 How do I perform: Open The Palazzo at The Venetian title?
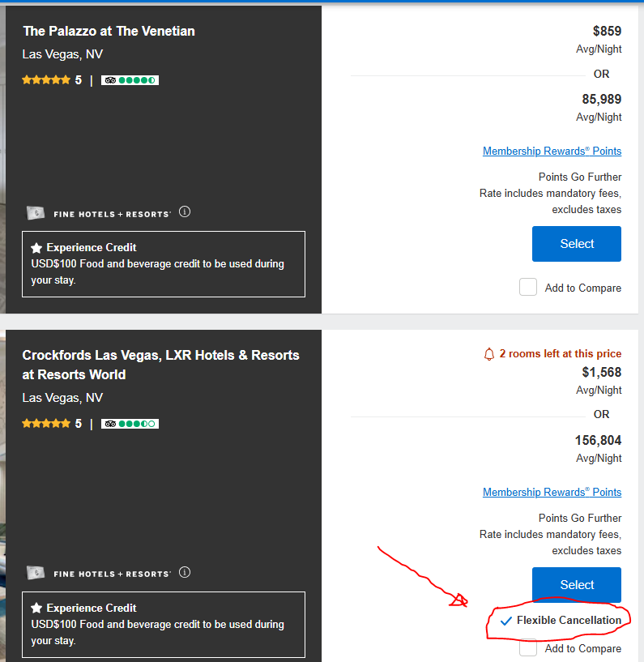tap(109, 32)
